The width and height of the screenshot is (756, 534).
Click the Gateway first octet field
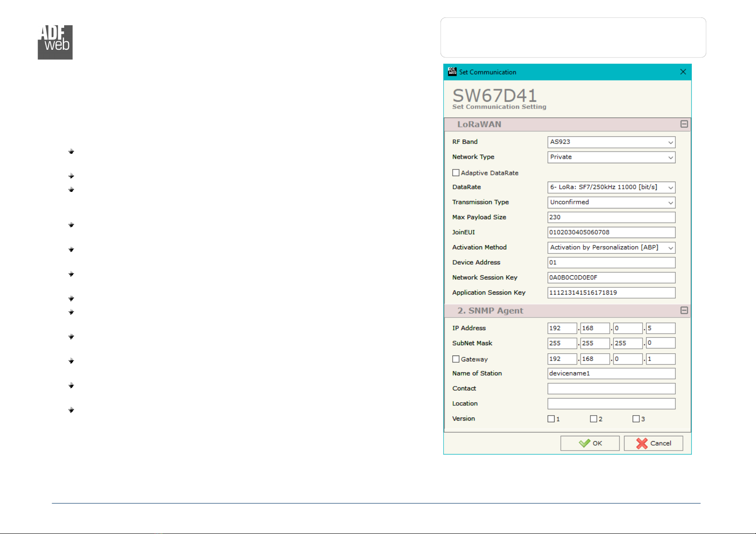coord(562,359)
